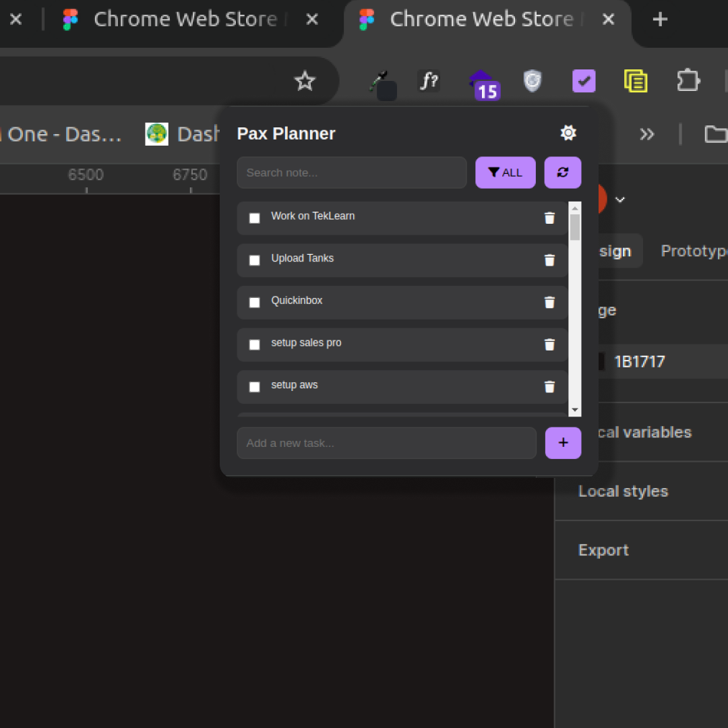This screenshot has height=728, width=728.
Task: Check off the Work on TekLearn task
Action: [254, 218]
